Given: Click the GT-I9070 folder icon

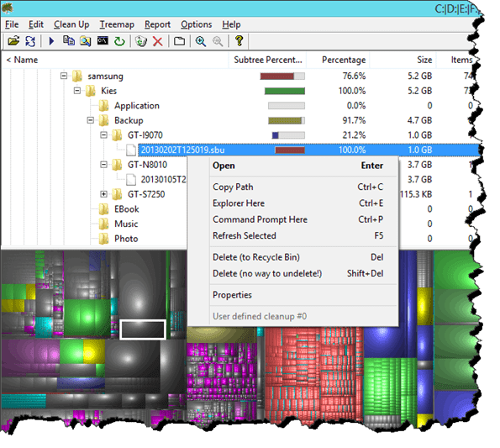Looking at the screenshot, I should tap(117, 135).
